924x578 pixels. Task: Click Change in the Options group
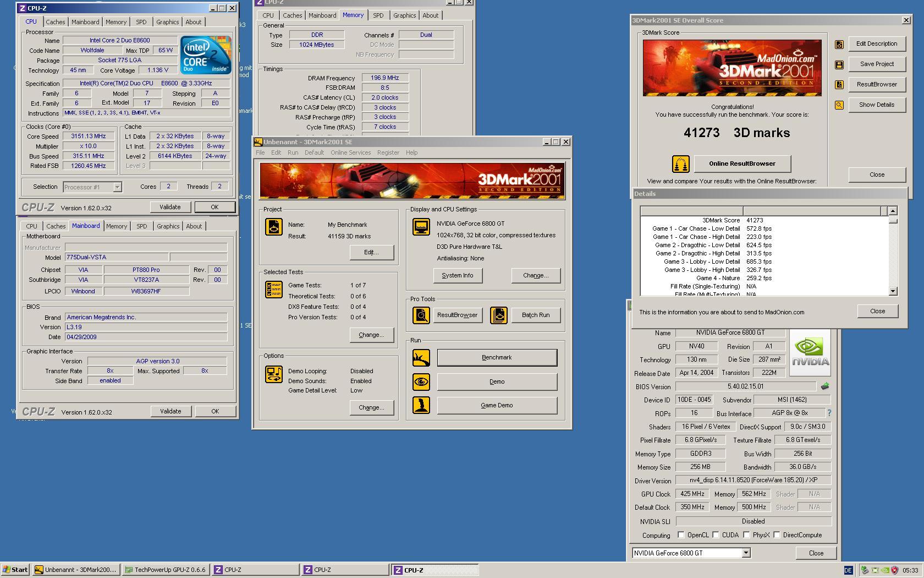(x=371, y=407)
